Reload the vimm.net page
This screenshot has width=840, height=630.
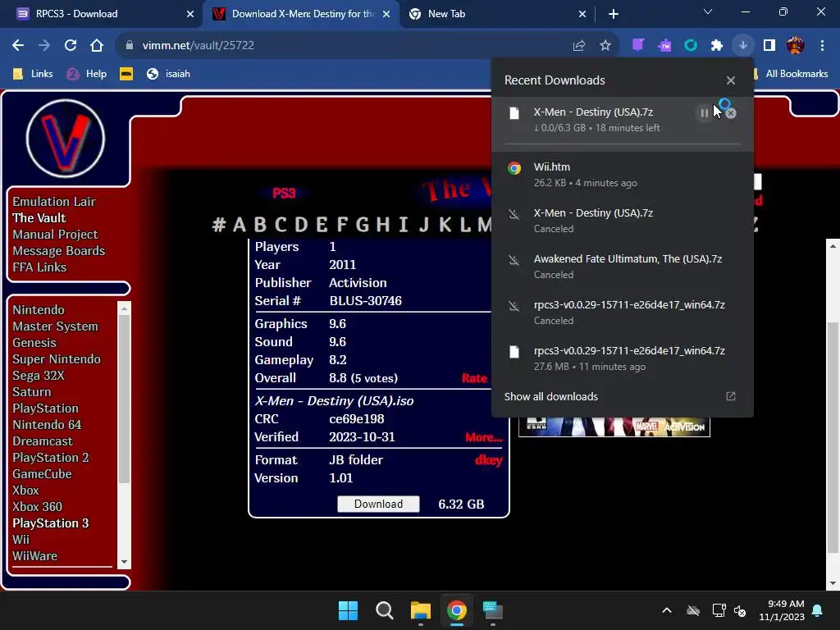(71, 46)
